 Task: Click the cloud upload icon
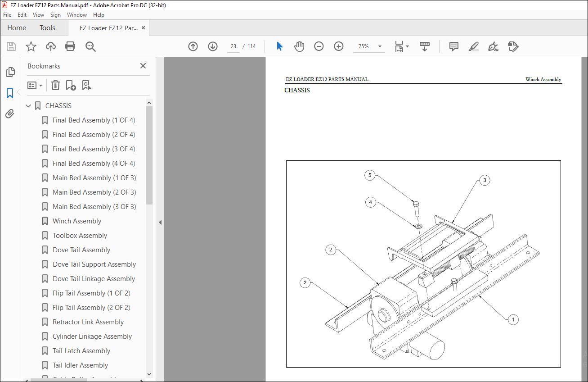(x=51, y=46)
